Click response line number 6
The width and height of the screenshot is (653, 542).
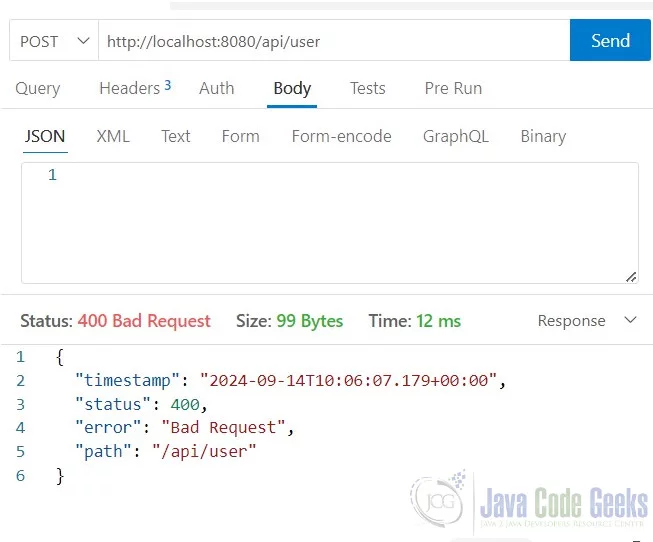pyautogui.click(x=20, y=475)
